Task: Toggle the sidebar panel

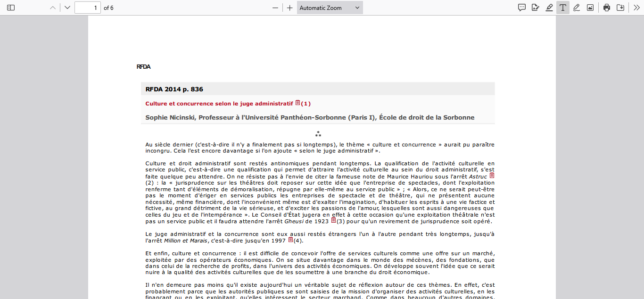Action: point(11,8)
